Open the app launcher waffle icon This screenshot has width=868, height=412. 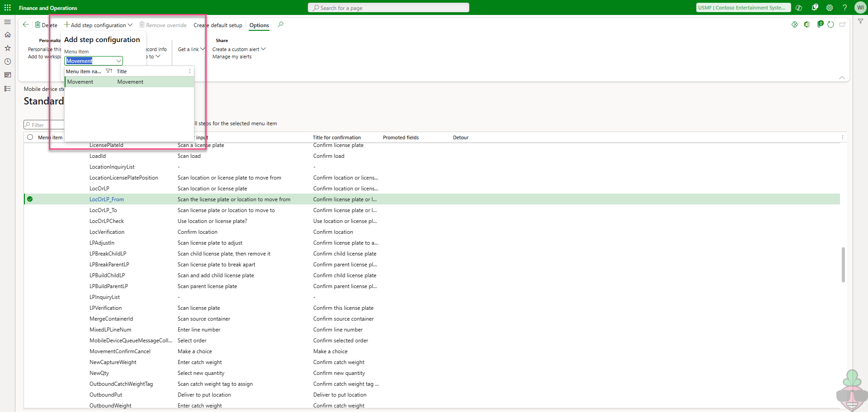click(8, 8)
